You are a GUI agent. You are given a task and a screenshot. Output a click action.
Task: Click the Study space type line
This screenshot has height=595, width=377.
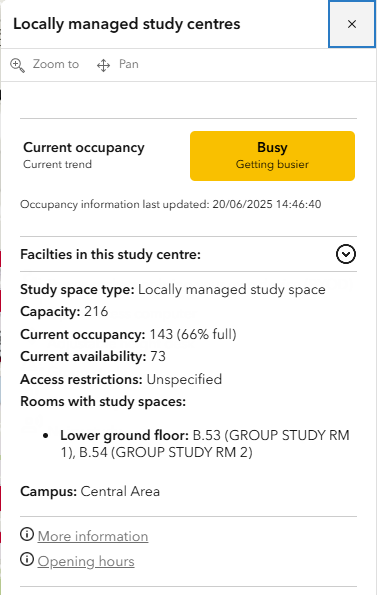pos(173,290)
